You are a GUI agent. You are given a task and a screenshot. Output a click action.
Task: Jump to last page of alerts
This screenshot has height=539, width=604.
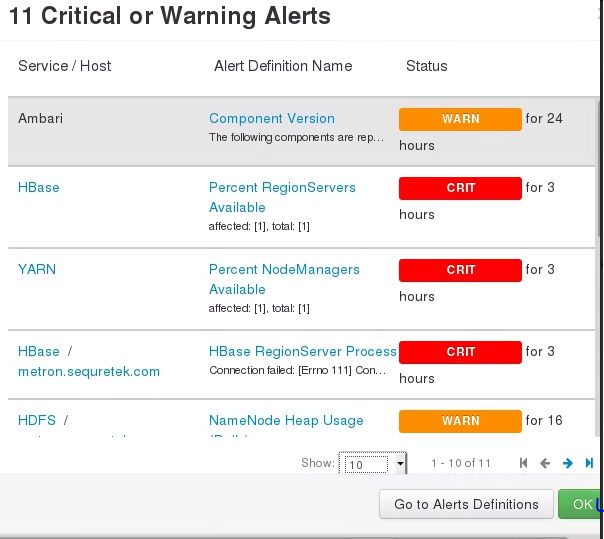pos(589,463)
